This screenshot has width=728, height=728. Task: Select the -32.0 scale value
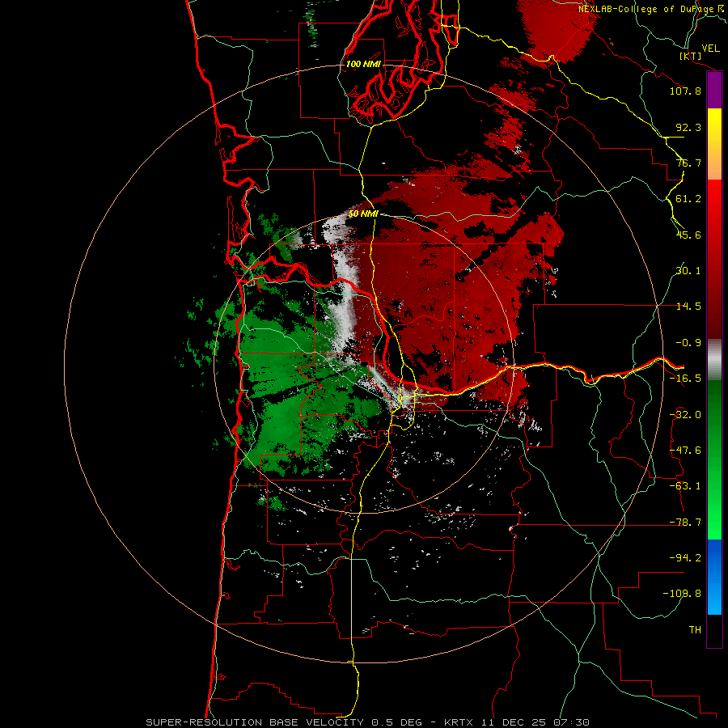[685, 415]
